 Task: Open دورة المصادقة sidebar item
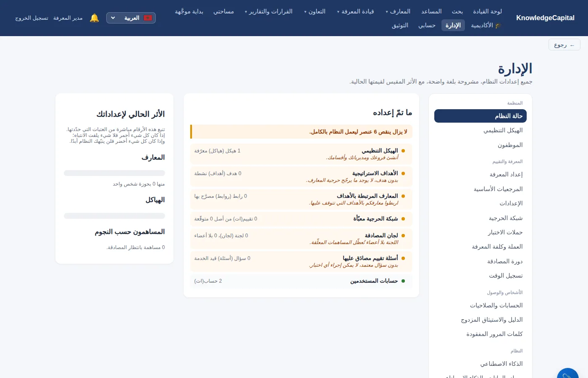480,261
